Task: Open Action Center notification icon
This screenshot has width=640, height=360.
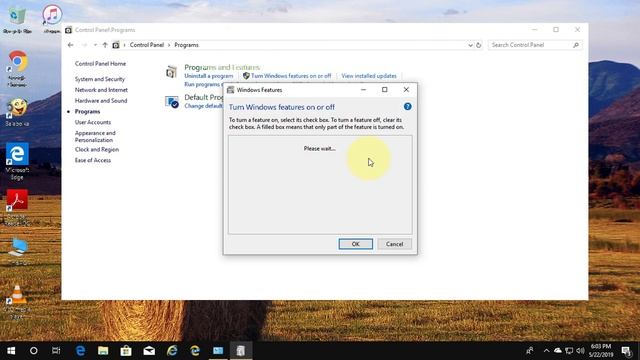Action: (627, 351)
